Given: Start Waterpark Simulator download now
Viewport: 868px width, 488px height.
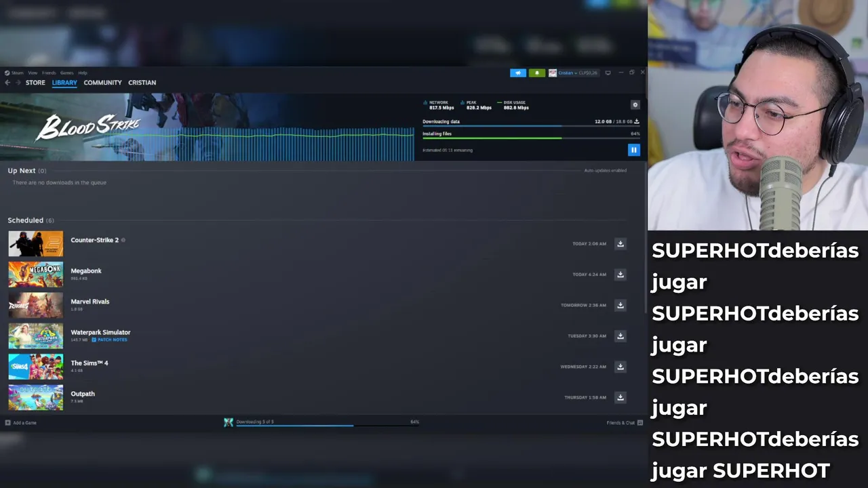Looking at the screenshot, I should tap(620, 336).
